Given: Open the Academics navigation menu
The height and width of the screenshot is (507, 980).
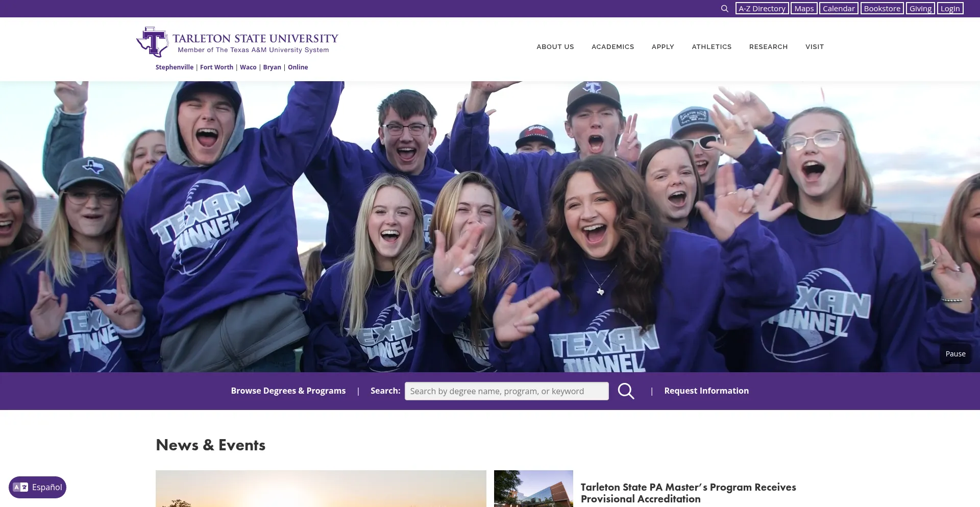Looking at the screenshot, I should pos(612,46).
